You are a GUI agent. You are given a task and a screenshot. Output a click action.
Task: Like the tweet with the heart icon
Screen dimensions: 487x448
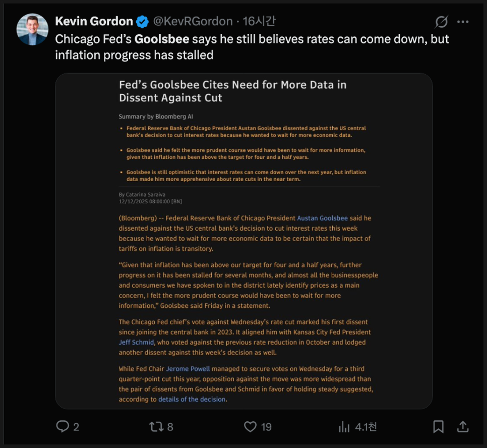pos(251,427)
